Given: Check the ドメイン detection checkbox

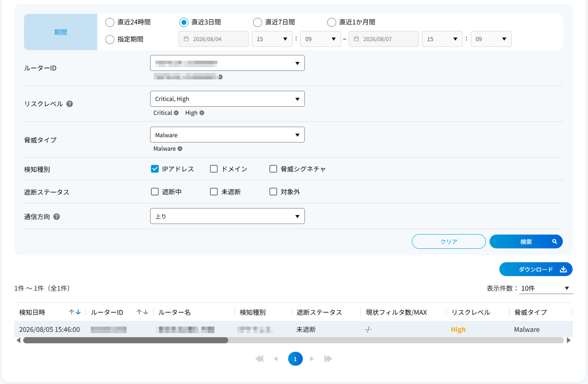Looking at the screenshot, I should click(x=214, y=169).
